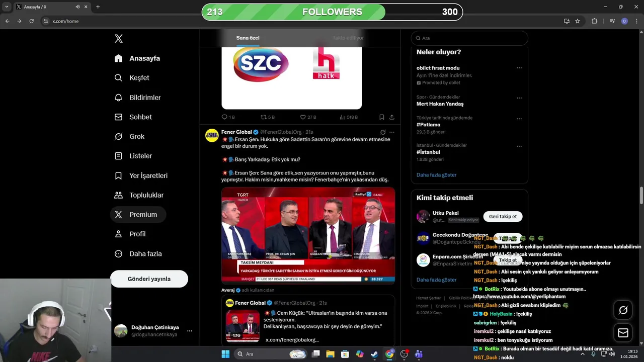Reload the page

coord(31,21)
